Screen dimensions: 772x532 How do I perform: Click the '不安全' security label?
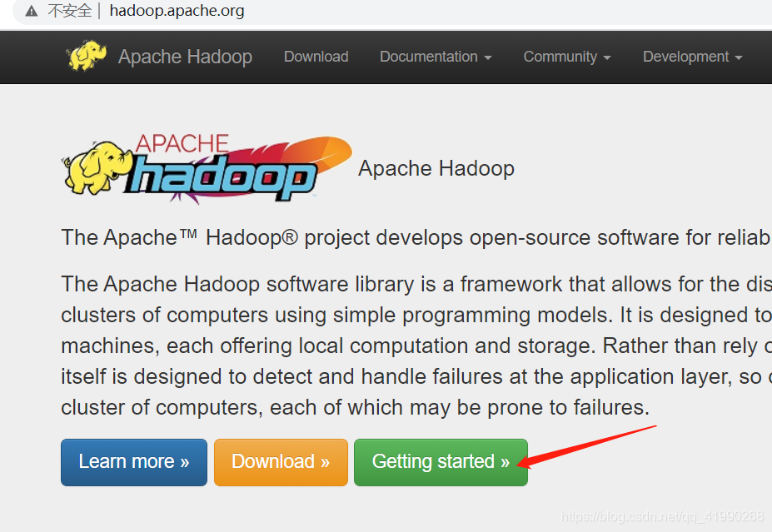[x=70, y=11]
